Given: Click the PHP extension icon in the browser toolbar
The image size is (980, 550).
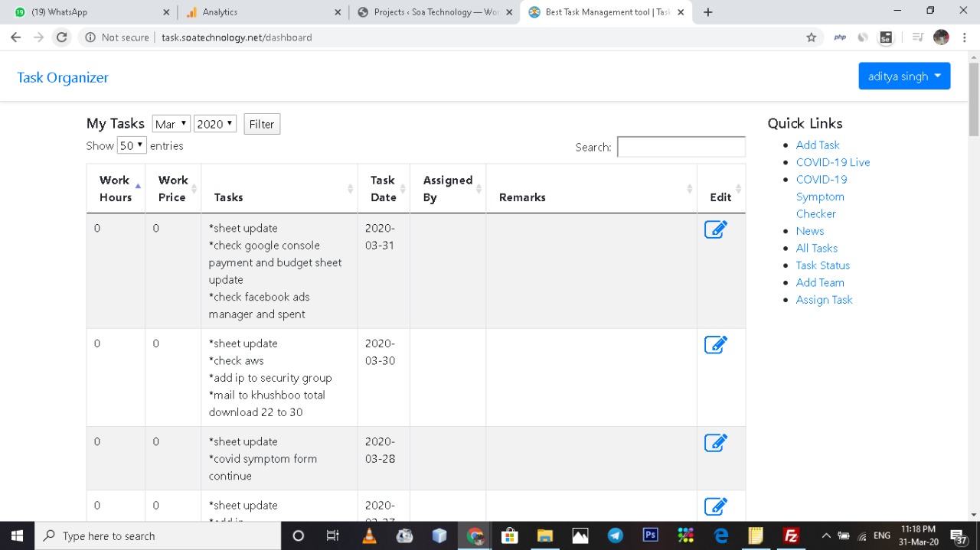Looking at the screenshot, I should pyautogui.click(x=840, y=37).
